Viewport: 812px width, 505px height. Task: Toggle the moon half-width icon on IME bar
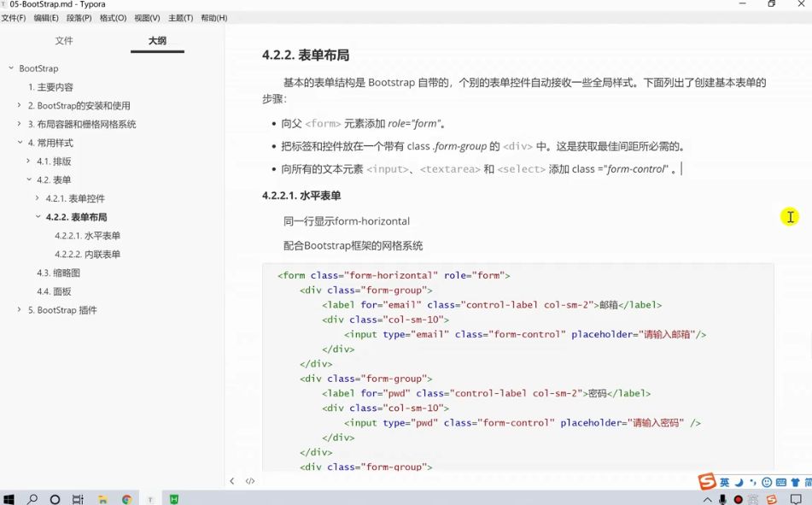coord(739,482)
